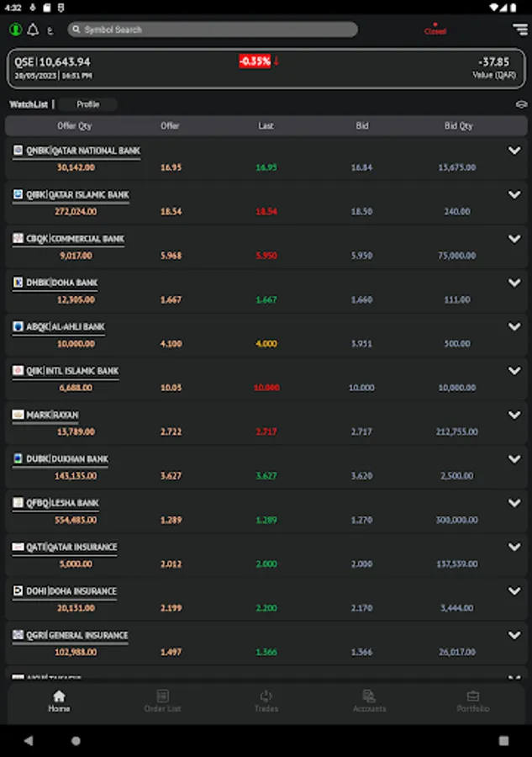Switch language with the Arabic letter icon
Image resolution: width=532 pixels, height=757 pixels.
(x=50, y=30)
